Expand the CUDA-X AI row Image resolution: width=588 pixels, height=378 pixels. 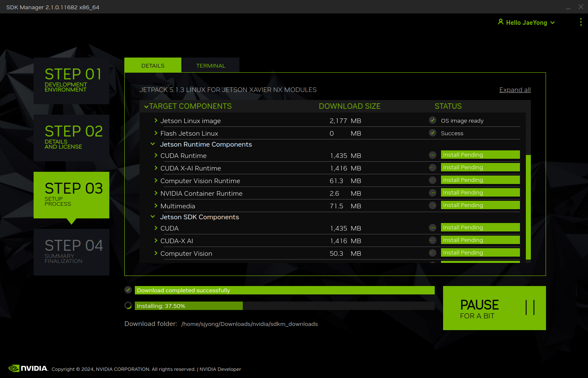156,241
